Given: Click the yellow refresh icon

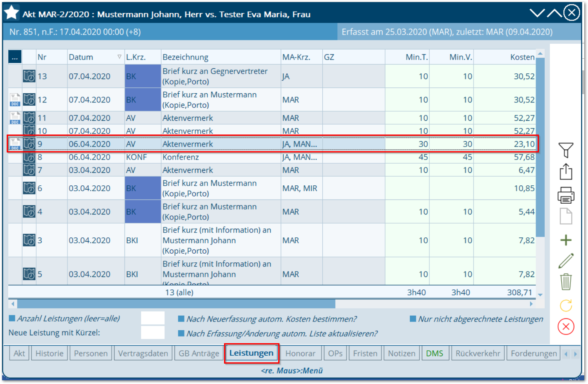Looking at the screenshot, I should pyautogui.click(x=566, y=305).
